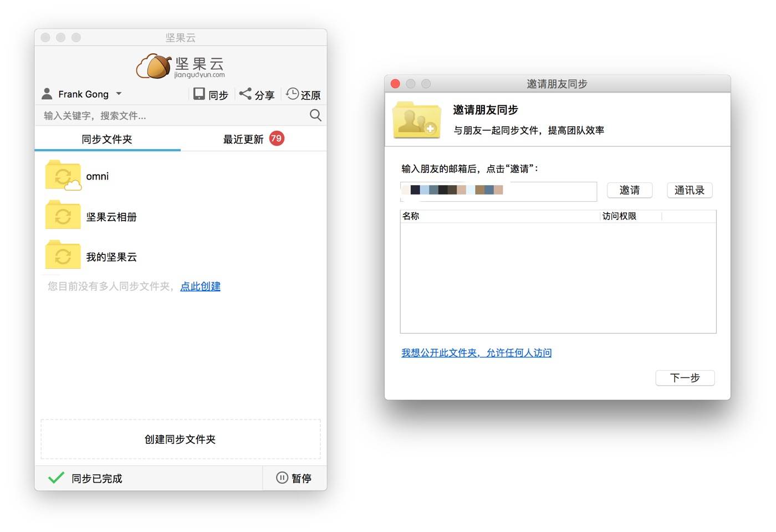Click the 我的坚果云 folder name
776x532 pixels.
tap(111, 257)
